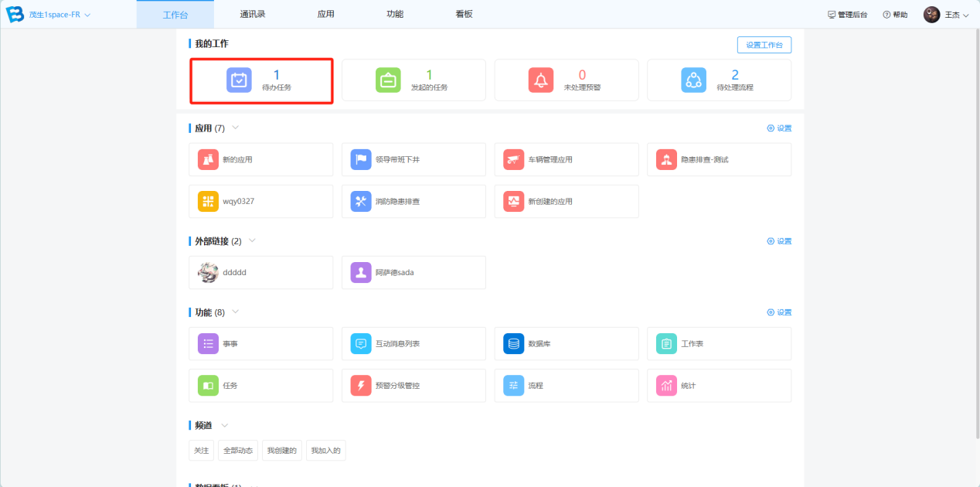Click the 预警分级管控 lightning icon
Viewport: 980px width, 487px height.
click(x=361, y=386)
